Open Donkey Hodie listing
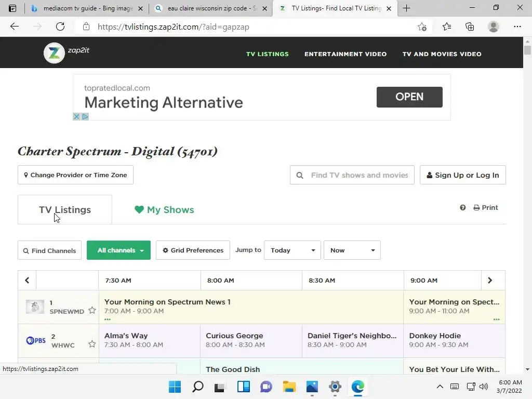 [x=454, y=340]
